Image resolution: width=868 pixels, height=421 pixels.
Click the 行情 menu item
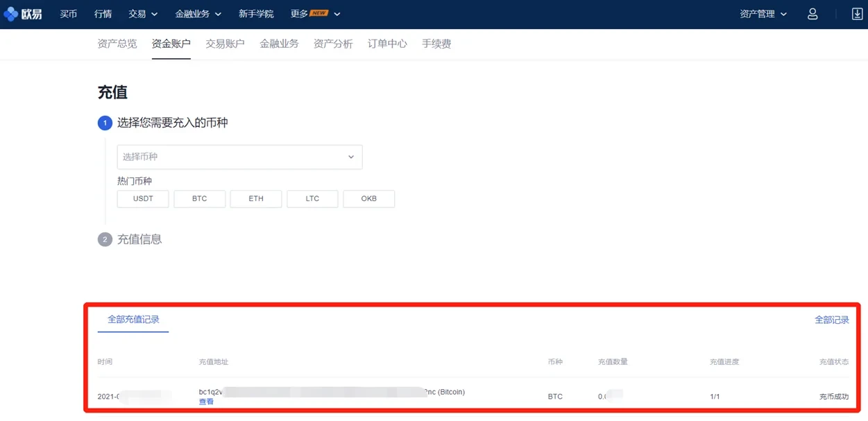coord(103,13)
